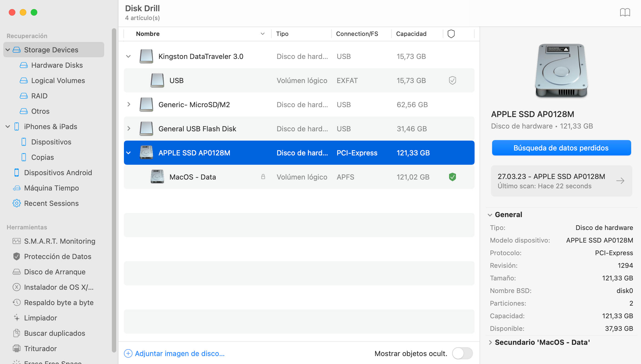Click the Disco de Arranque drive icon

pyautogui.click(x=16, y=272)
